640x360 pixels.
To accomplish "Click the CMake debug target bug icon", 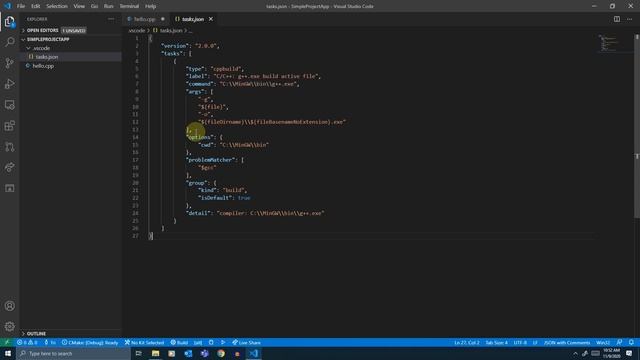I will pos(211,342).
